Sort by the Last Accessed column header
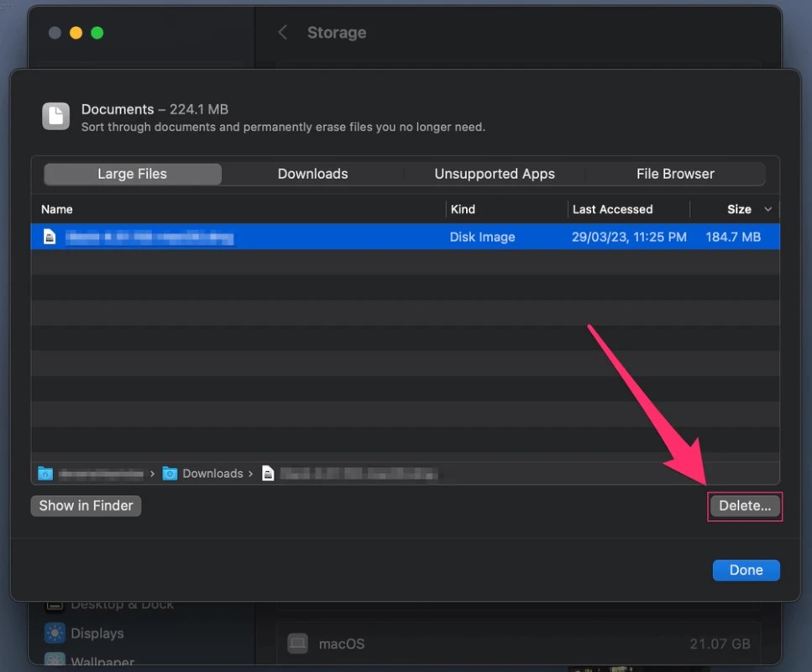The height and width of the screenshot is (672, 812). coord(611,209)
